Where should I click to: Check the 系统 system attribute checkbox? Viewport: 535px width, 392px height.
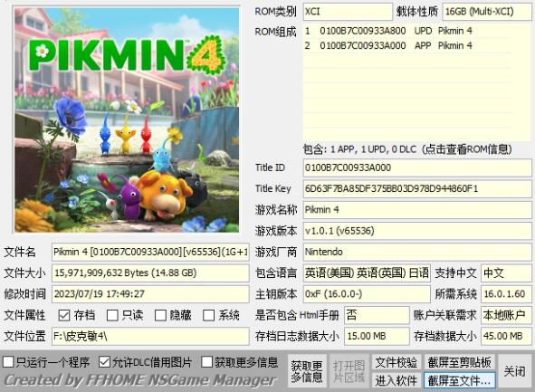point(208,315)
